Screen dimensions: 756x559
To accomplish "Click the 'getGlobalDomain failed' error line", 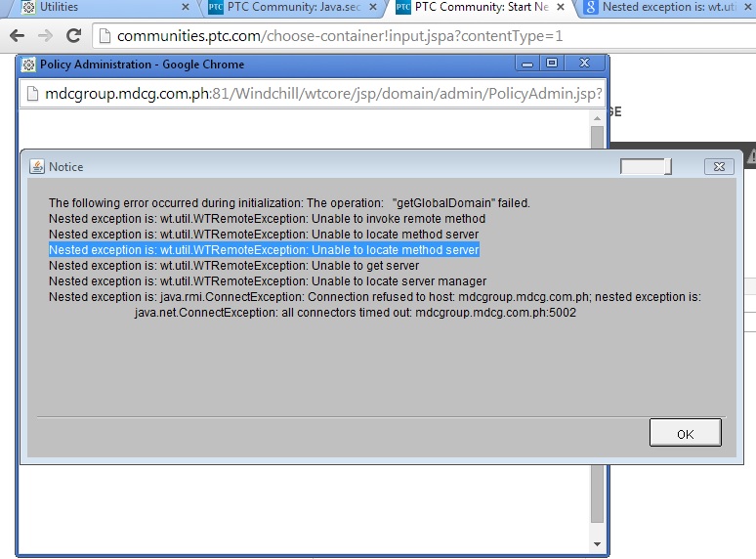I will click(289, 203).
